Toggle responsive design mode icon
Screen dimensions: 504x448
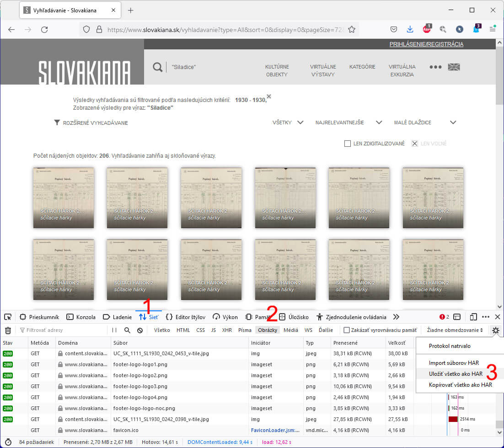(x=473, y=317)
